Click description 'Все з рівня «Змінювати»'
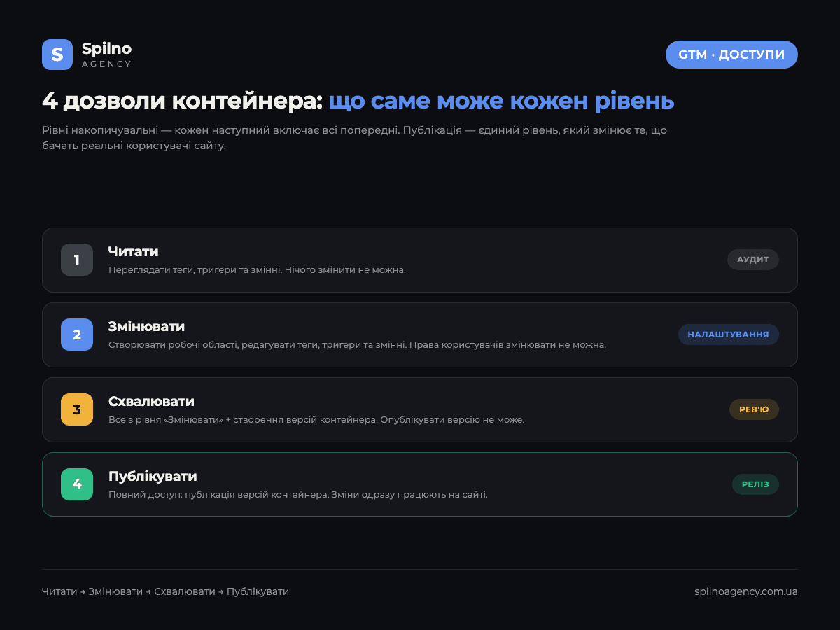The image size is (840, 630). pyautogui.click(x=316, y=420)
